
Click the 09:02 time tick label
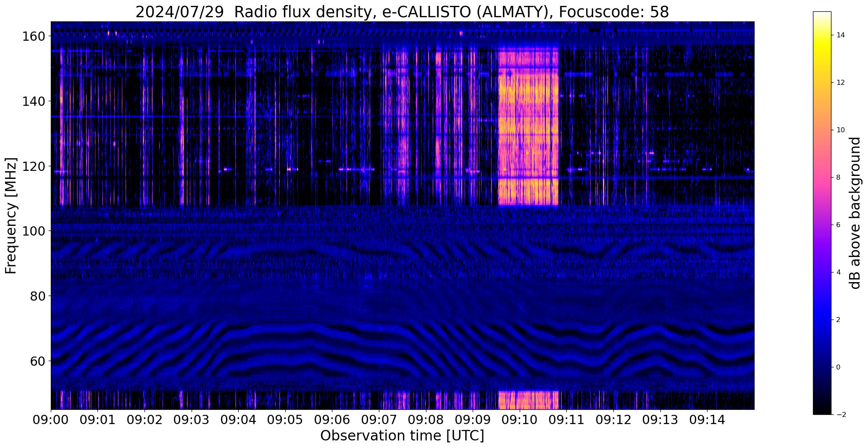(x=145, y=420)
